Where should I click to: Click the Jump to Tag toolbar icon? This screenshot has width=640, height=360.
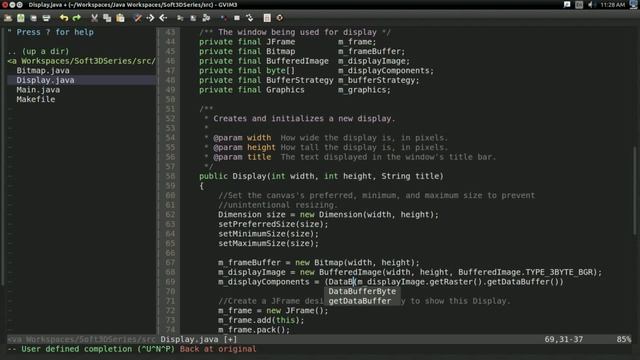pos(250,18)
